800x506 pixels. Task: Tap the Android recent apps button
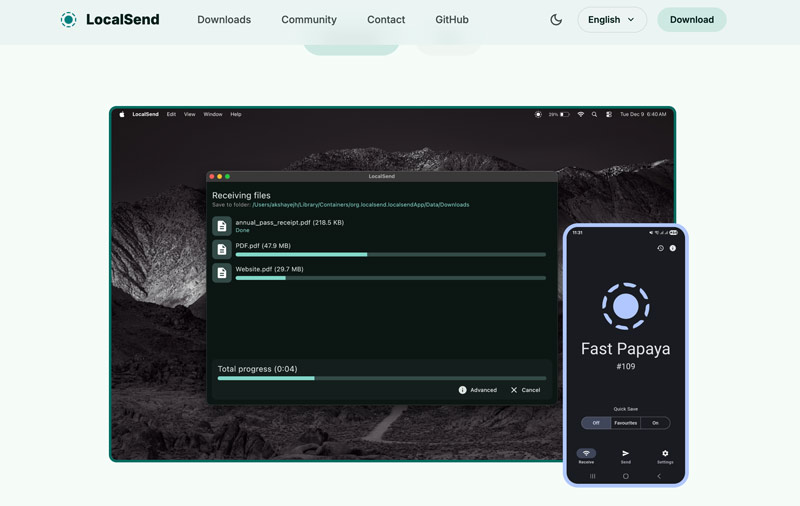pyautogui.click(x=592, y=476)
